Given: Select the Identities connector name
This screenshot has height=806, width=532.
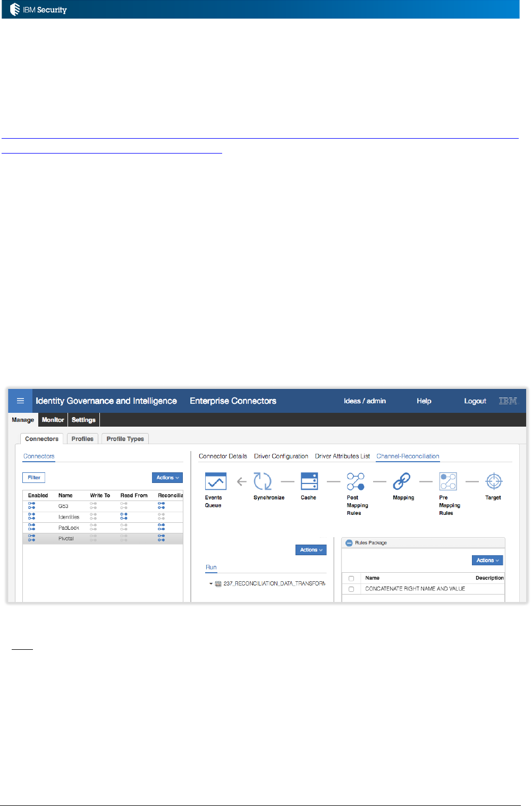Looking at the screenshot, I should click(69, 517).
